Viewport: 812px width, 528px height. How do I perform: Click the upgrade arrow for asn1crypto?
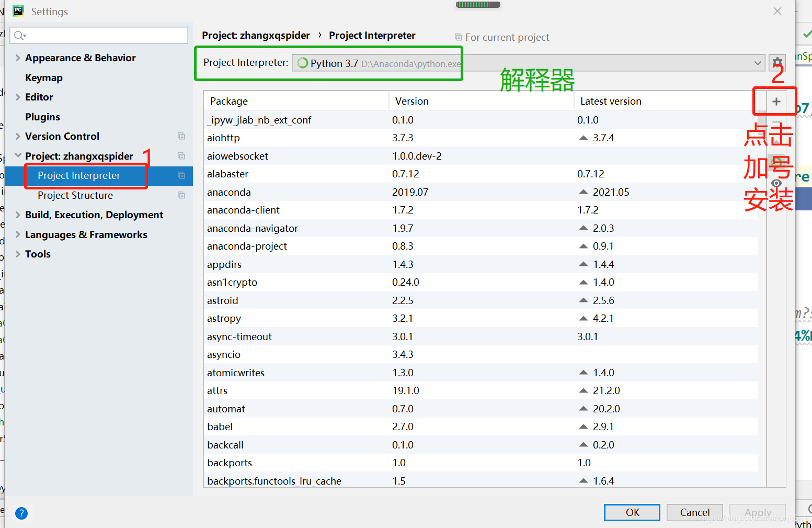(x=584, y=283)
